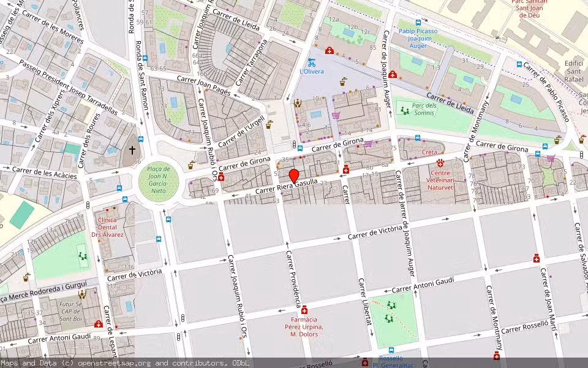Click the red medical bag icon beside Futur 5è CAP

click(98, 324)
